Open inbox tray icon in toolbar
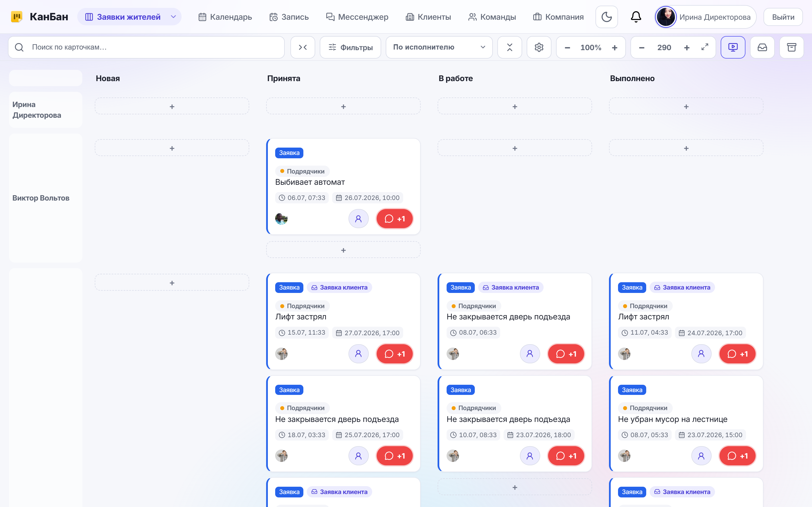This screenshot has width=812, height=507. point(762,47)
